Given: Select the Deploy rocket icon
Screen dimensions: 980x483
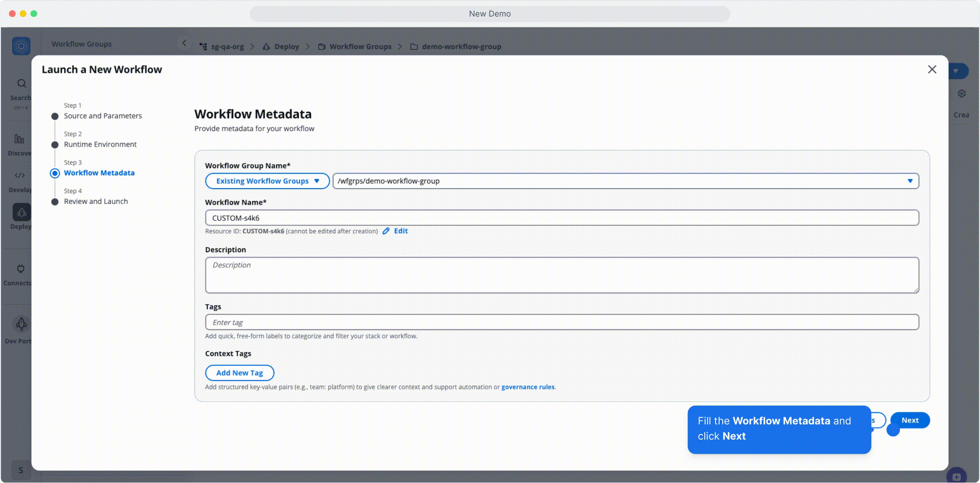Looking at the screenshot, I should pyautogui.click(x=21, y=212).
